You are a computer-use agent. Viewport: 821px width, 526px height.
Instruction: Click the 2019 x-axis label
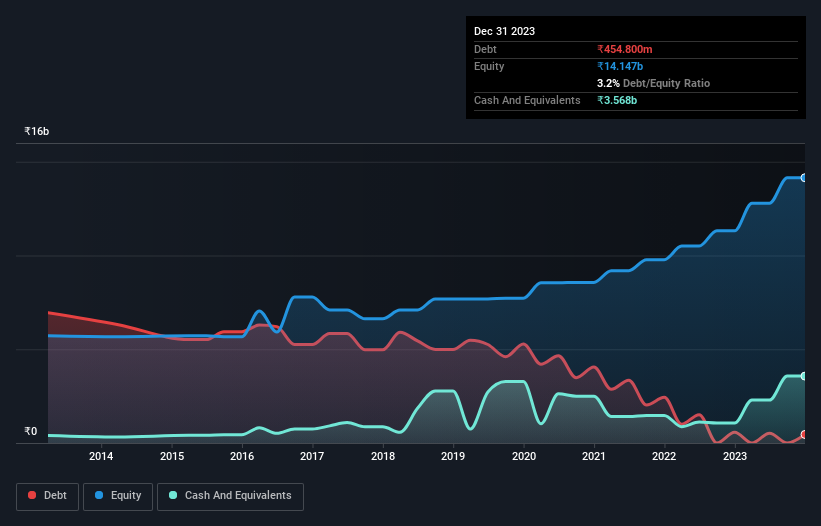pos(453,456)
